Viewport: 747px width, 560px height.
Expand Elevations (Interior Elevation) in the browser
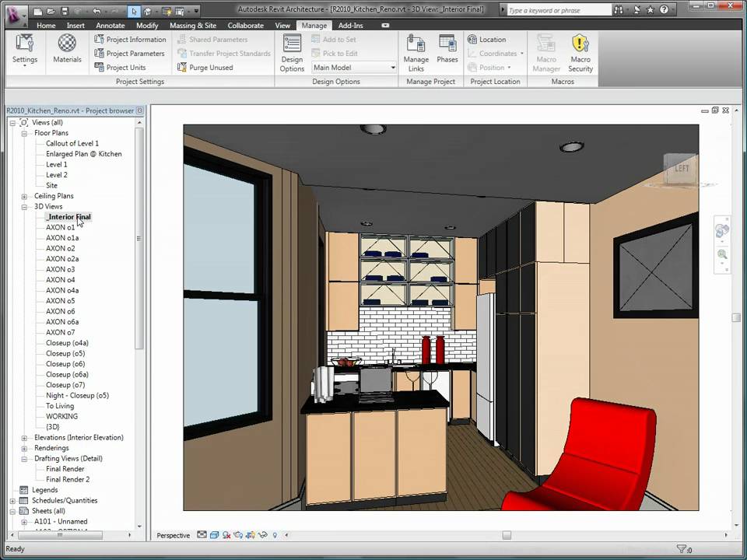pos(23,437)
